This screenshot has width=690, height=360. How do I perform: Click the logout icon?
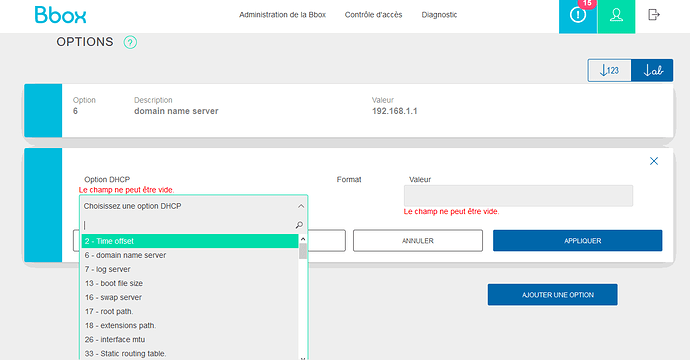[x=654, y=15]
